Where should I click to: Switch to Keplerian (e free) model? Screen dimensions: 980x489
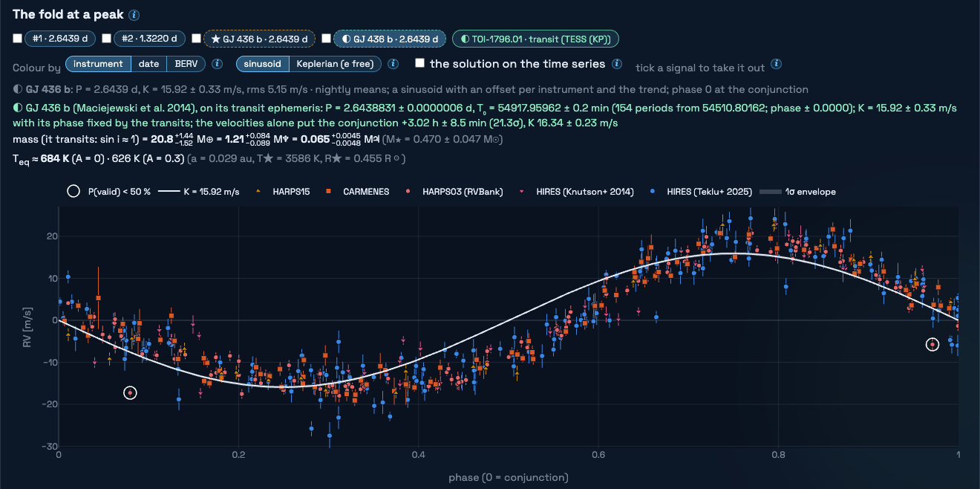coord(335,64)
